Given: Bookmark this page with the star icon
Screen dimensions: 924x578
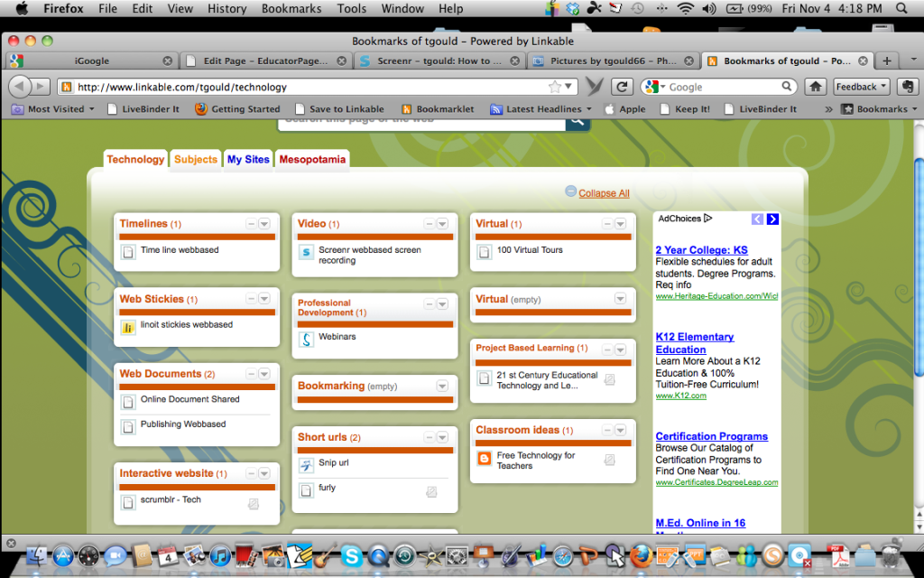Looking at the screenshot, I should pos(555,87).
